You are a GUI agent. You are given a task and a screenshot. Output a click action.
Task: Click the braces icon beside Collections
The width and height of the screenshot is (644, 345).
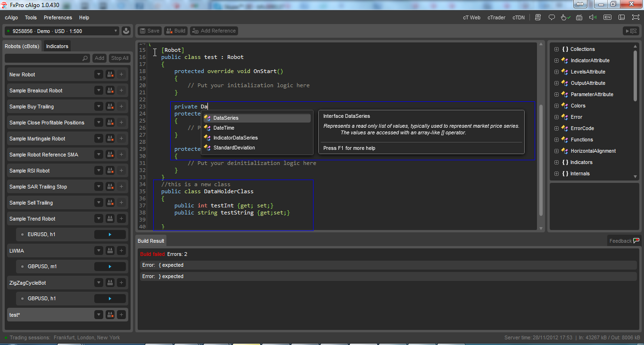(565, 49)
